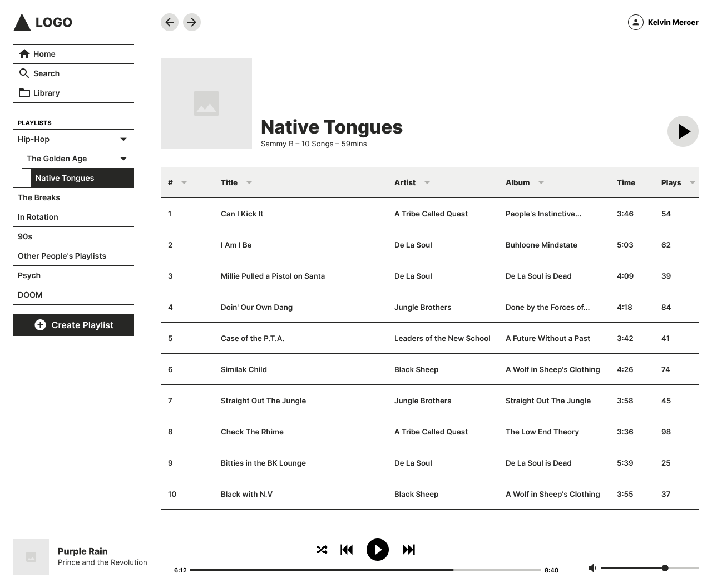Click album Done by the Forces of...
The height and width of the screenshot is (588, 712).
click(547, 307)
